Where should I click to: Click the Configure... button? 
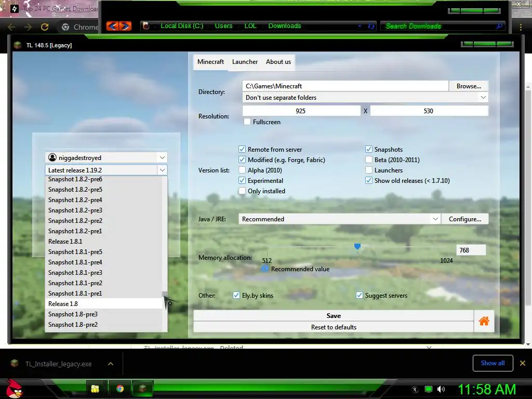465,219
